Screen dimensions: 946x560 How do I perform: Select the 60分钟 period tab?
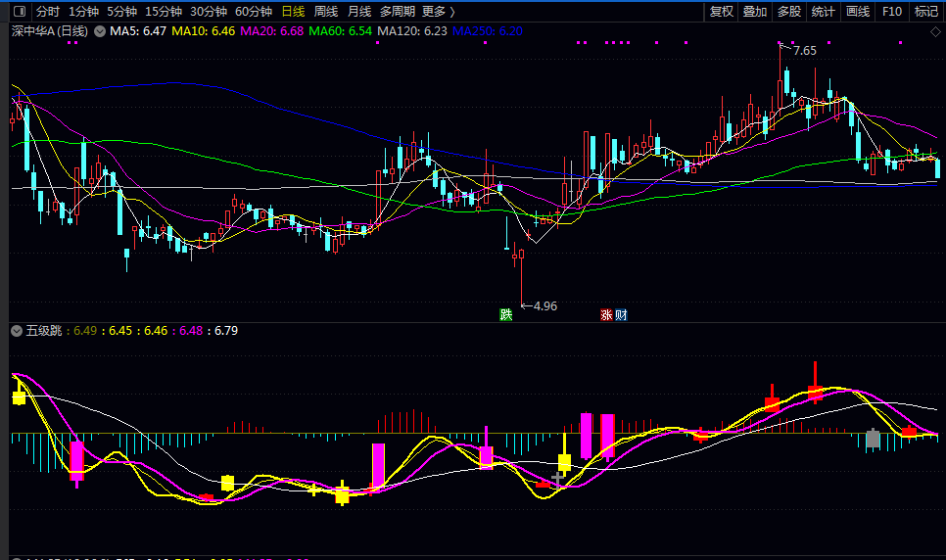coord(254,12)
